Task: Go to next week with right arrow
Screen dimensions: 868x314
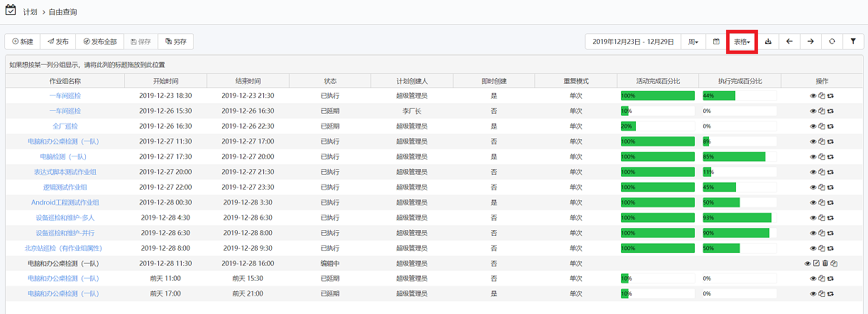Action: point(810,42)
